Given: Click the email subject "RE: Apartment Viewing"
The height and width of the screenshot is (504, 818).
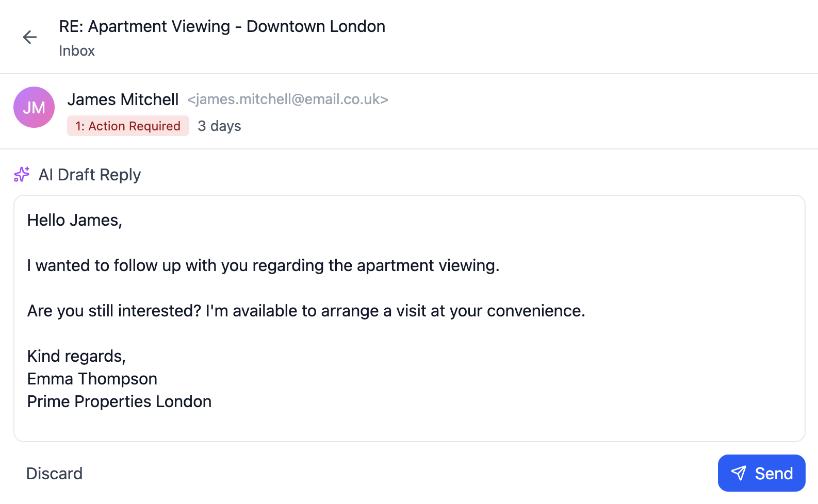Looking at the screenshot, I should (222, 26).
